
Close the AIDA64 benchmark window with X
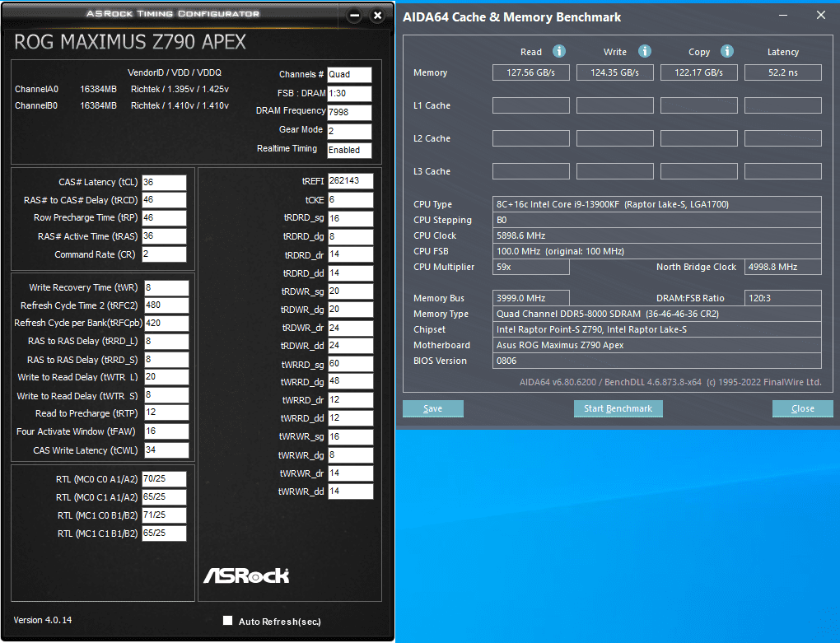(821, 15)
